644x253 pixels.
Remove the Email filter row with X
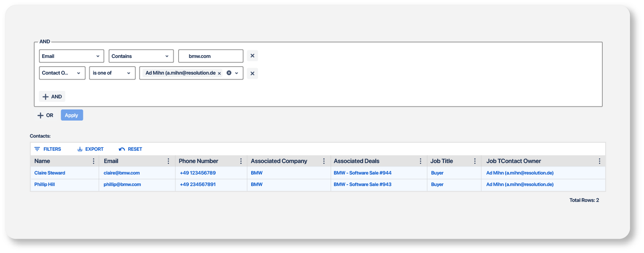tap(252, 56)
